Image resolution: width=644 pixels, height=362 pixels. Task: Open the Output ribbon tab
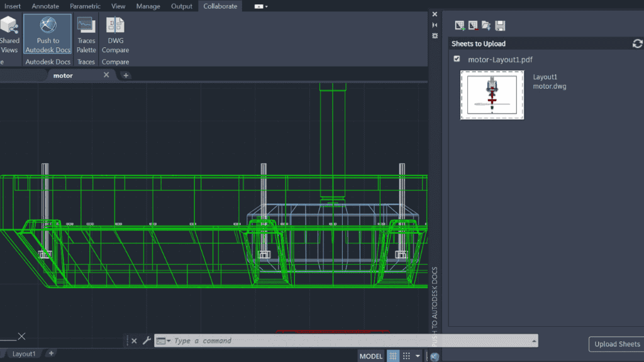pyautogui.click(x=182, y=6)
